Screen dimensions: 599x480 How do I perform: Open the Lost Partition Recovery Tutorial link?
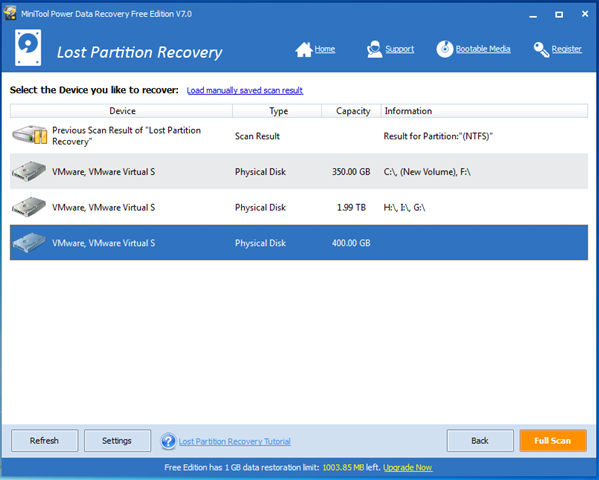[235, 441]
